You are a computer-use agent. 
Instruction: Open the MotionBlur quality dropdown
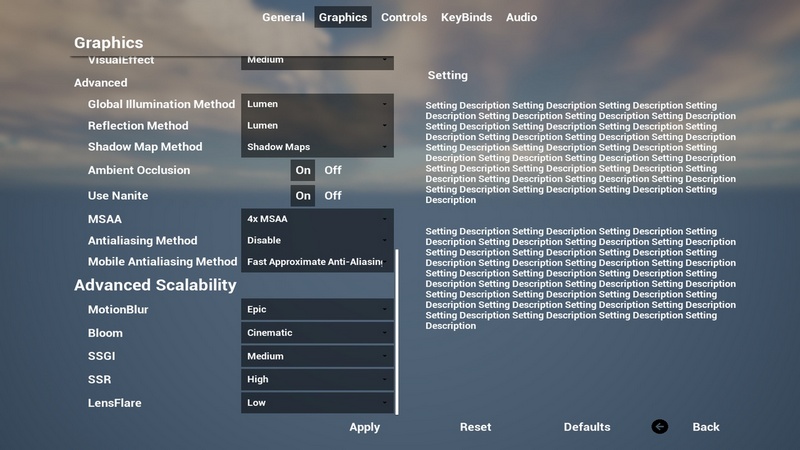[318, 310]
